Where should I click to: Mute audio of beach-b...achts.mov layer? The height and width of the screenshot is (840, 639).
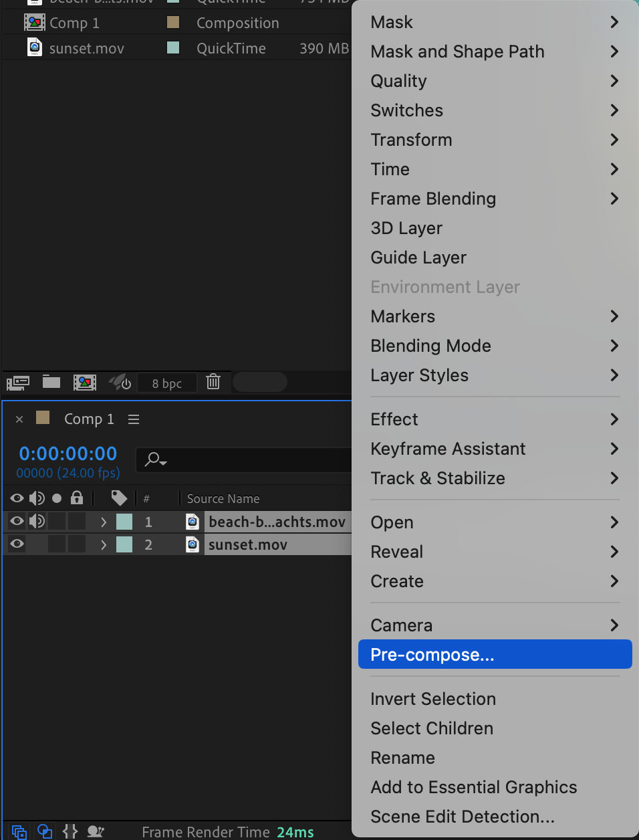click(37, 521)
